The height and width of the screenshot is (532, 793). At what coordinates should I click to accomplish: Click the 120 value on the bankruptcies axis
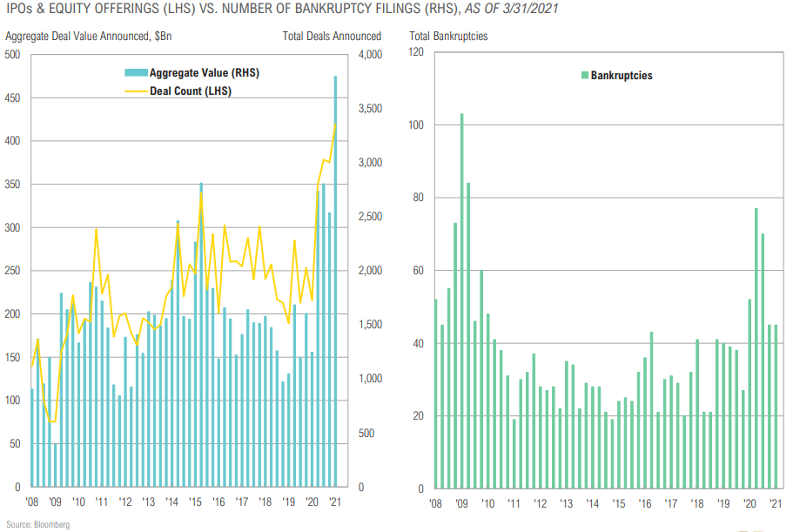click(415, 52)
